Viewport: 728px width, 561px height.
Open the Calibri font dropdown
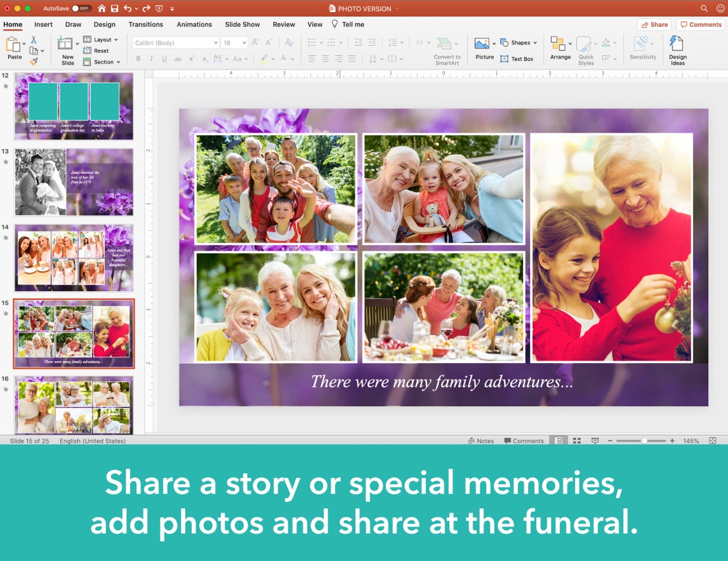point(174,42)
